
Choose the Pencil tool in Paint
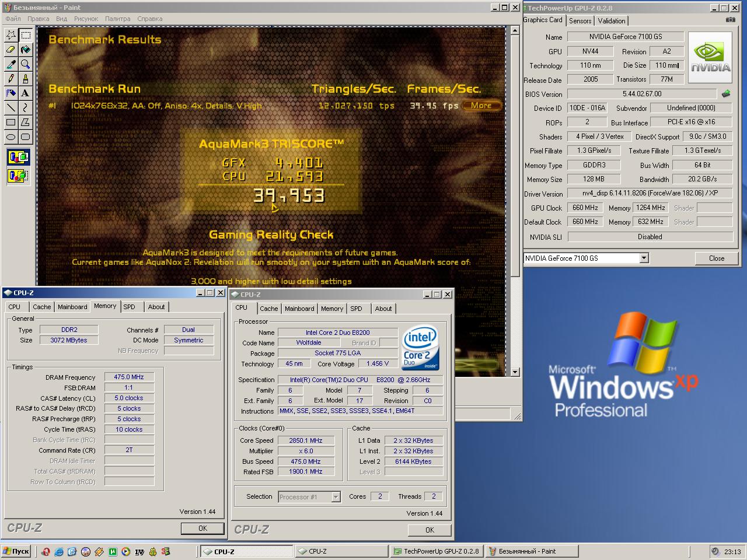pos(11,79)
